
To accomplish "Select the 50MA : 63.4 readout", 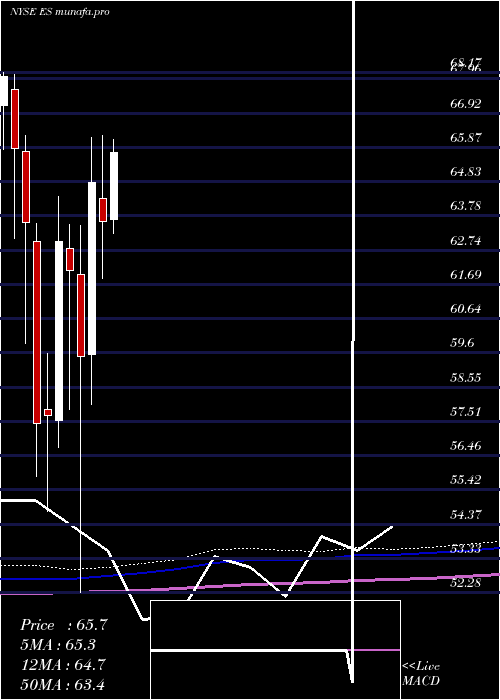I will pyautogui.click(x=64, y=684).
